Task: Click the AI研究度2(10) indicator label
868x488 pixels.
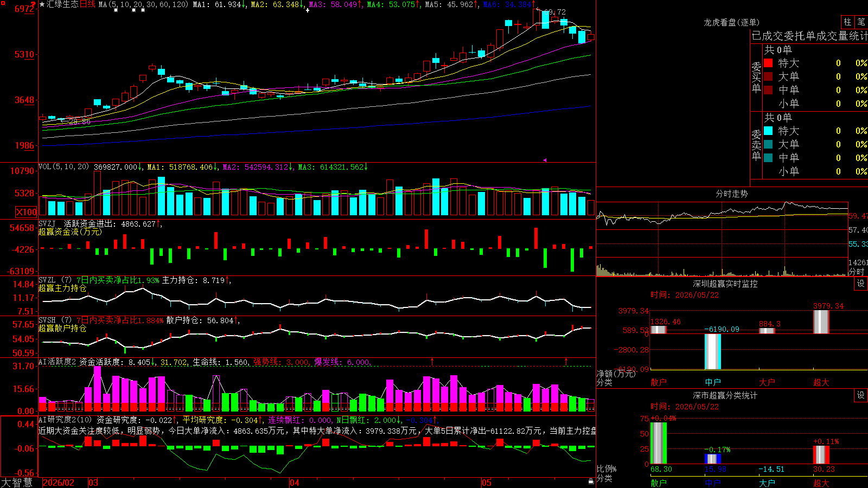Action: point(66,420)
